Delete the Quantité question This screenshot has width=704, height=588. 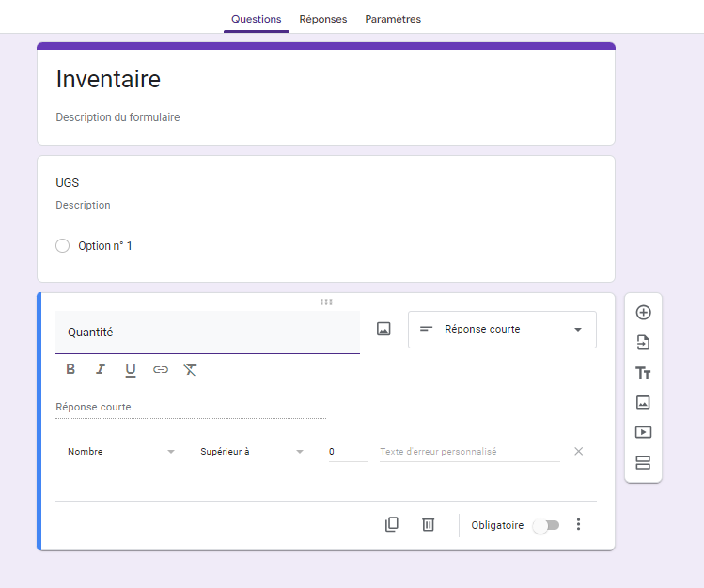coord(428,525)
